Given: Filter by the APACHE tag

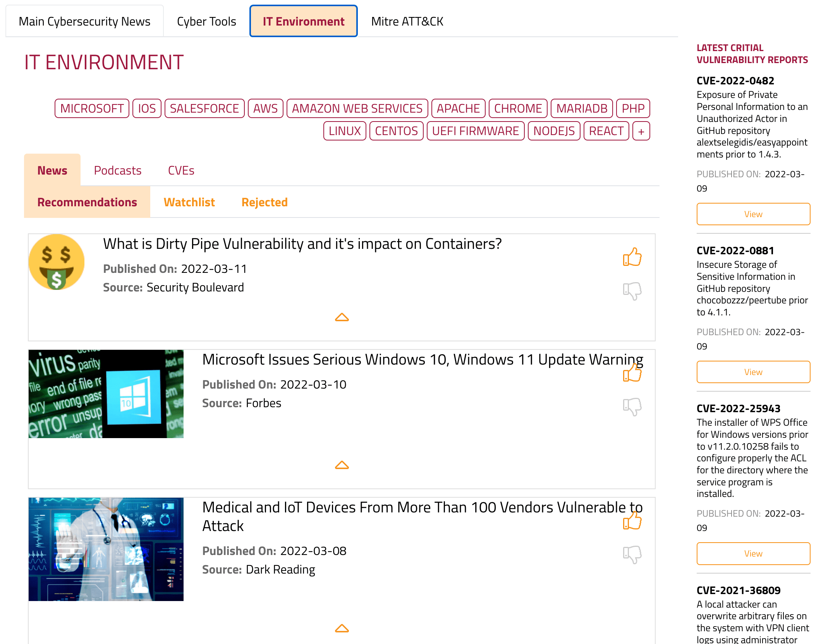Looking at the screenshot, I should tap(458, 108).
